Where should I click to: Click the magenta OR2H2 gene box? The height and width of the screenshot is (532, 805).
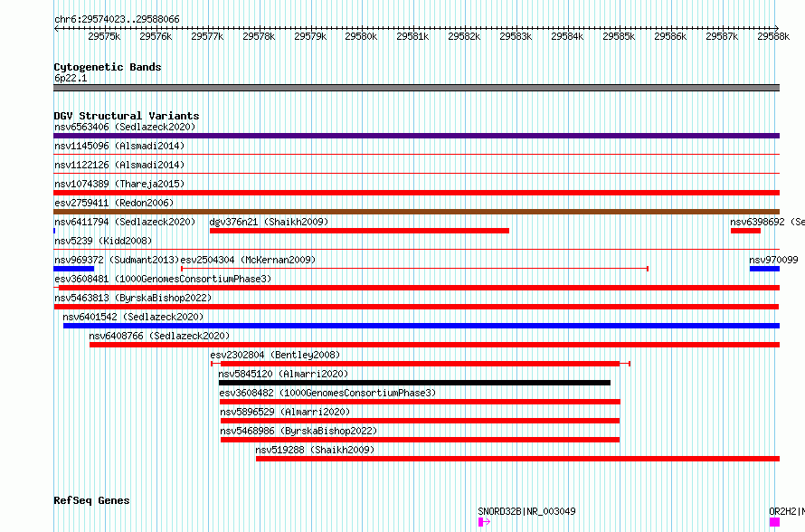pos(775,522)
